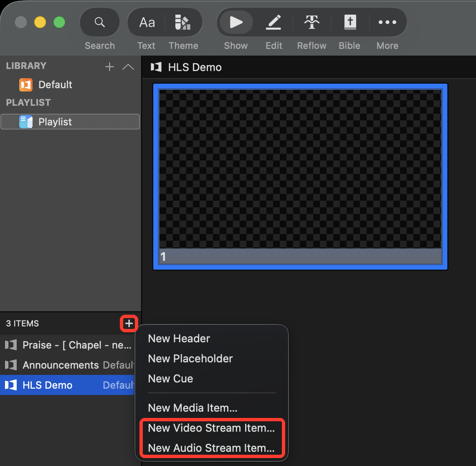Choose New Audio Stream Item…
Image resolution: width=476 pixels, height=466 pixels.
pyautogui.click(x=212, y=448)
